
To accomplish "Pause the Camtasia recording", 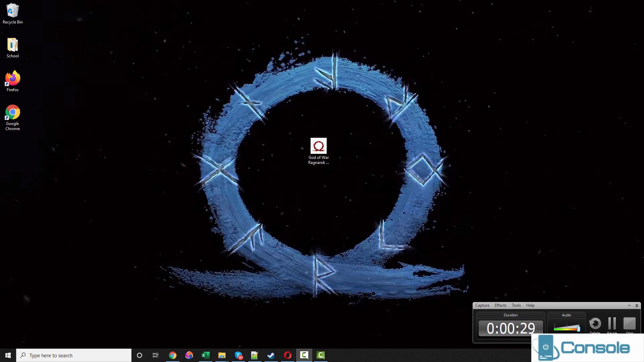I will [x=612, y=324].
